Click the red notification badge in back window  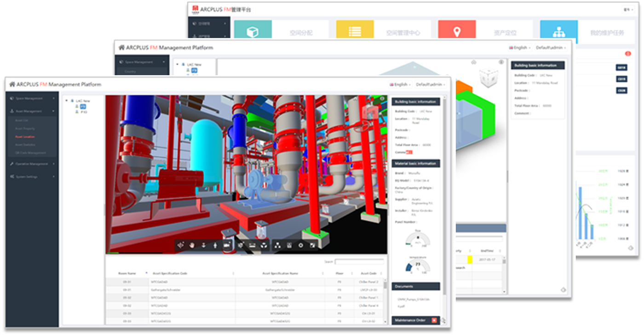coord(628,54)
